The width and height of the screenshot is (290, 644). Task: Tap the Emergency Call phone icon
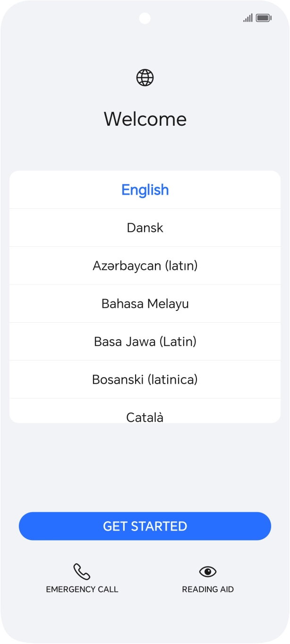tap(82, 572)
